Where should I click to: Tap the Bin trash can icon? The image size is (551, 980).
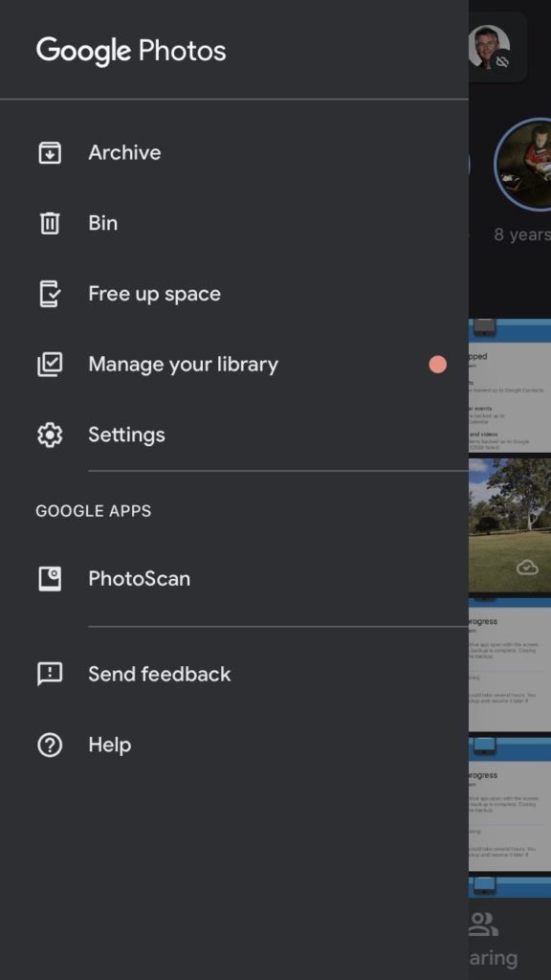(x=50, y=223)
